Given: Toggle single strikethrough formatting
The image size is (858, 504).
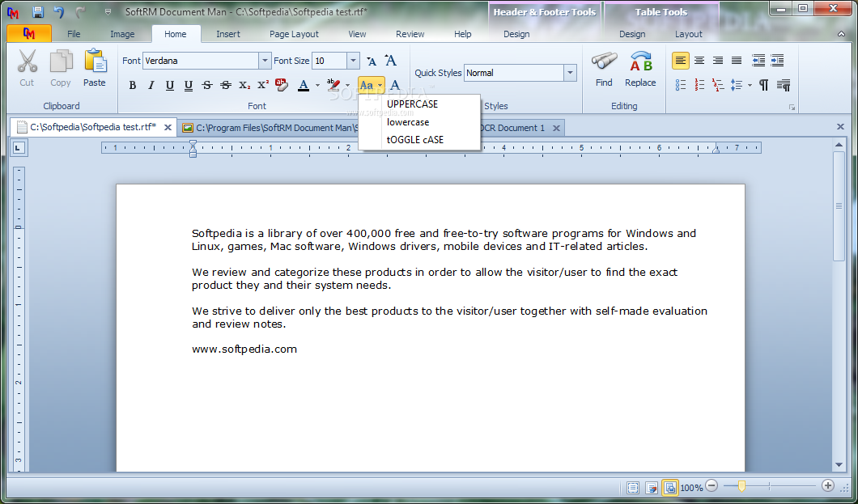Looking at the screenshot, I should point(207,85).
